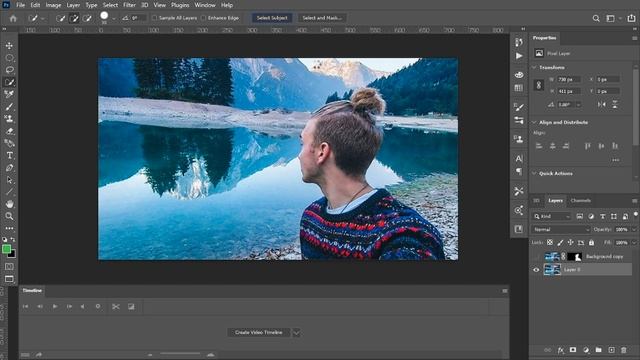Align left edges in Align section
Image resolution: width=640 pixels, height=360 pixels.
click(539, 146)
